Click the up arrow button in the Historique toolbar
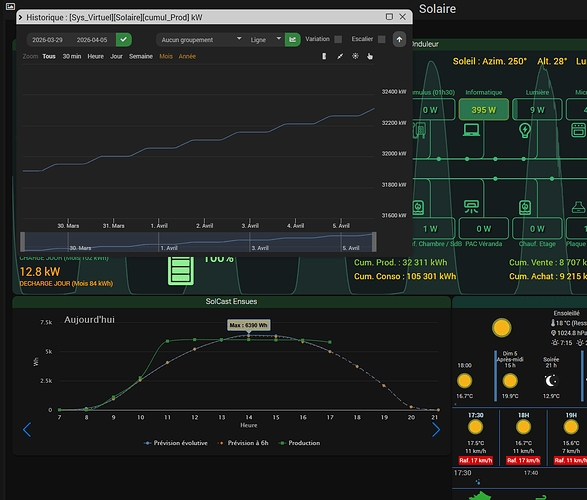The height and width of the screenshot is (500, 587). click(x=399, y=39)
